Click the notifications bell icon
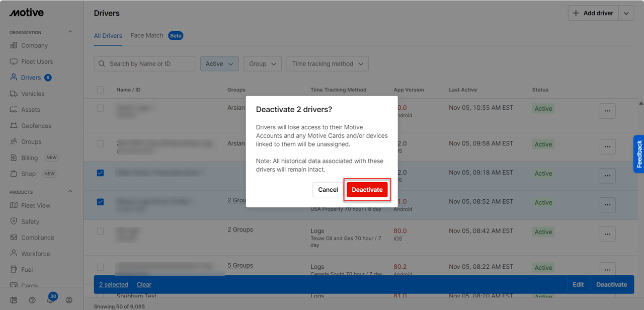 pyautogui.click(x=50, y=300)
